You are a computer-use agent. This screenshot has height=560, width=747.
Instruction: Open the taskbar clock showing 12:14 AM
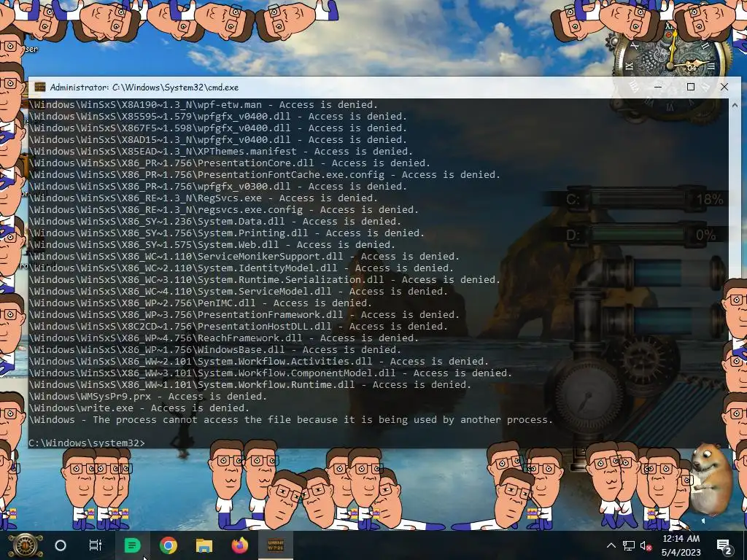click(x=681, y=545)
